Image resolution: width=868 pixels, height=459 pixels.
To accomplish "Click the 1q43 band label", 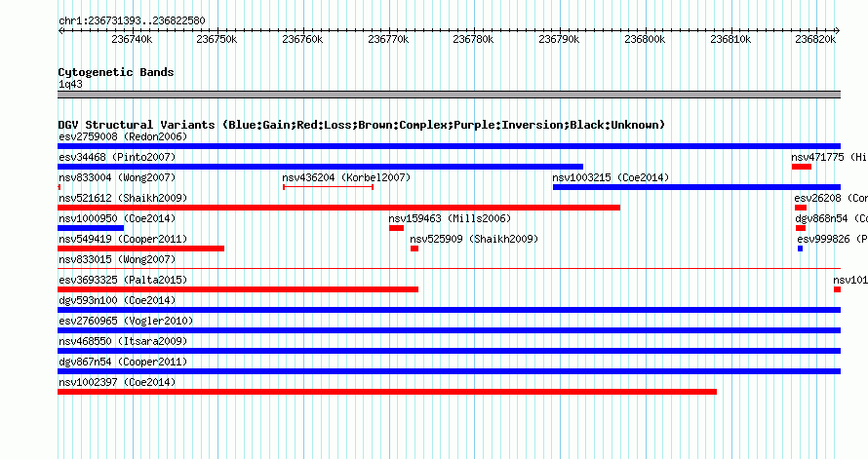I will tap(70, 84).
